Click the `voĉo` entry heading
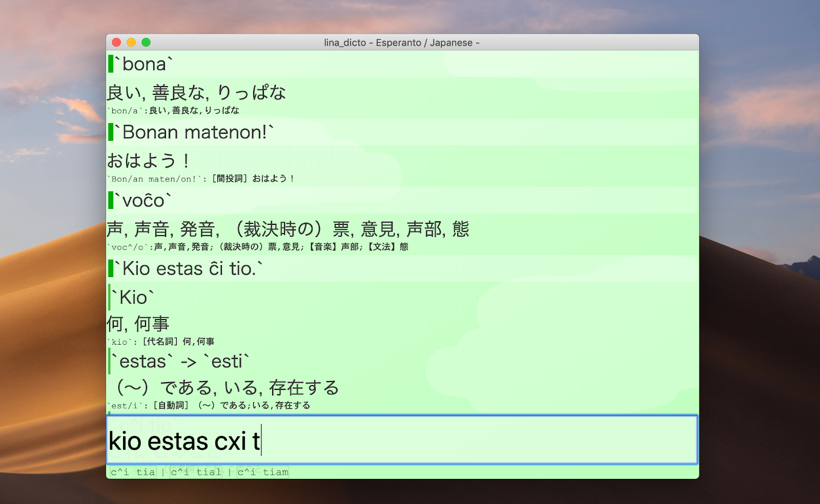 tap(143, 200)
